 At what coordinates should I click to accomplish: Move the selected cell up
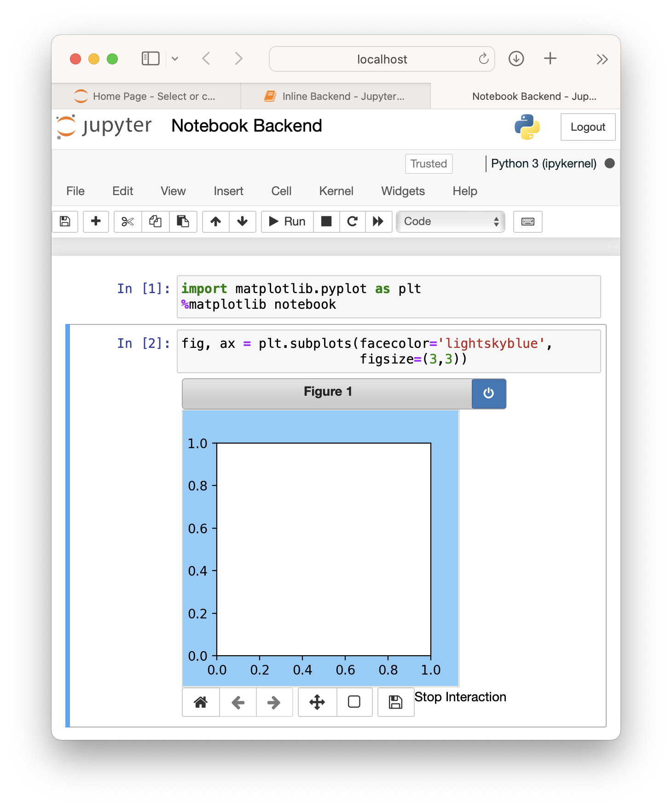click(x=215, y=221)
